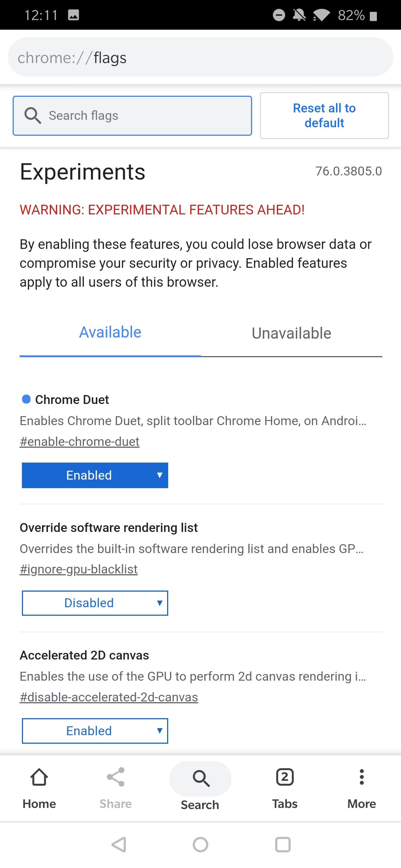Select the Available tab
401x868 pixels.
tap(110, 332)
